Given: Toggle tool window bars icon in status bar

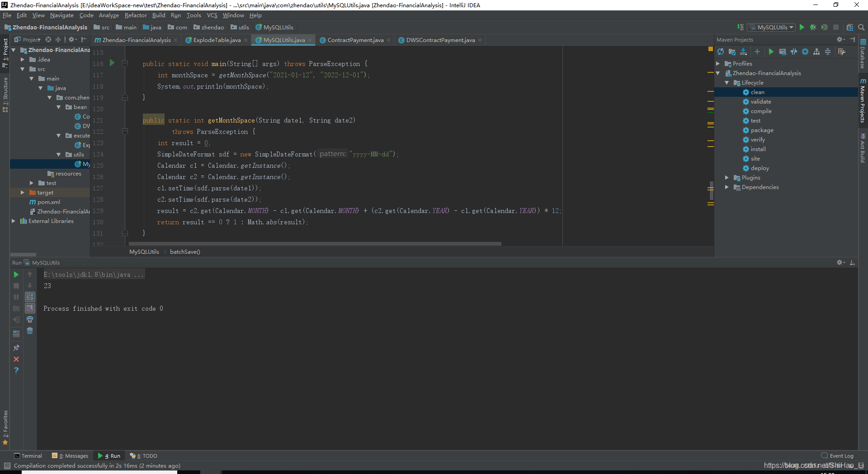Looking at the screenshot, I should tap(7, 466).
